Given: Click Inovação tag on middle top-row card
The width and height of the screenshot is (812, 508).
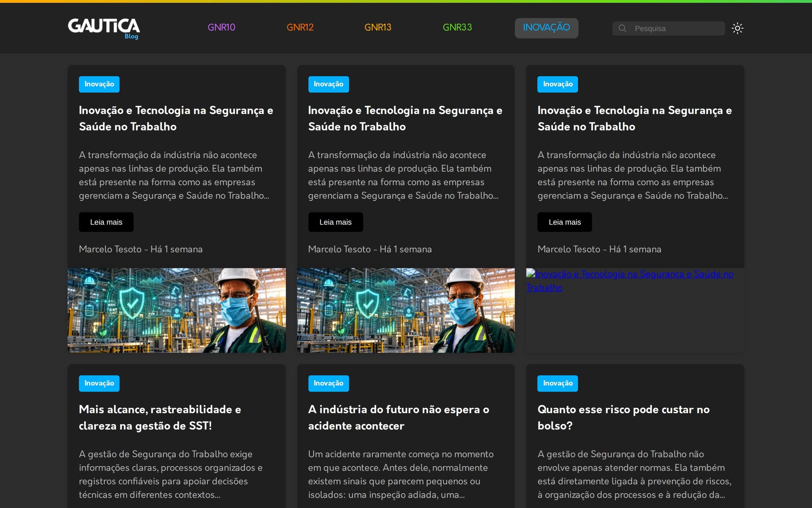Looking at the screenshot, I should tap(329, 84).
